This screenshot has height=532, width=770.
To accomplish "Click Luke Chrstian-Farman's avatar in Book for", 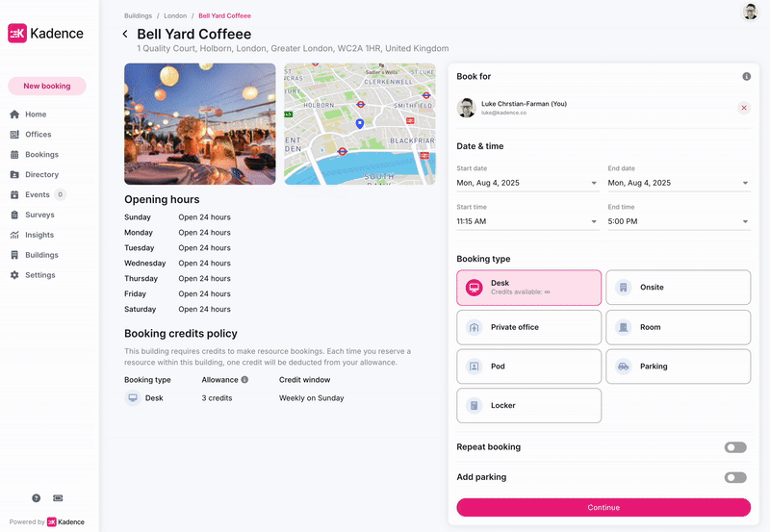I will 466,108.
